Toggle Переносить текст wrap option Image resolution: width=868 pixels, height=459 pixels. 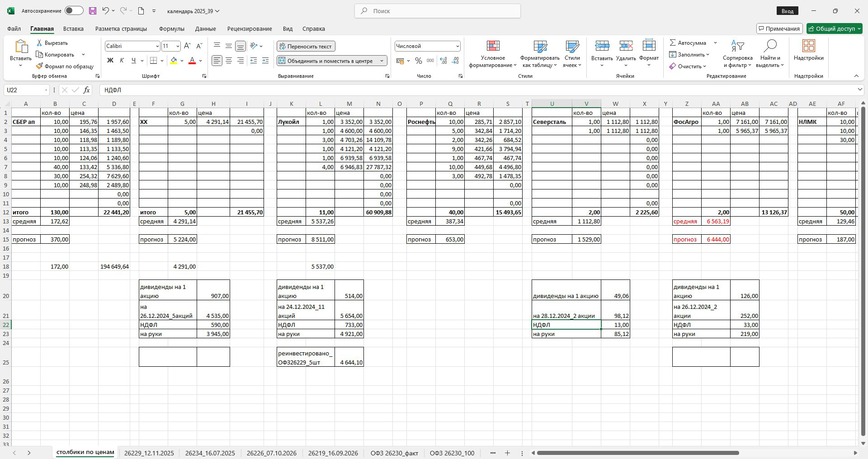pos(306,46)
